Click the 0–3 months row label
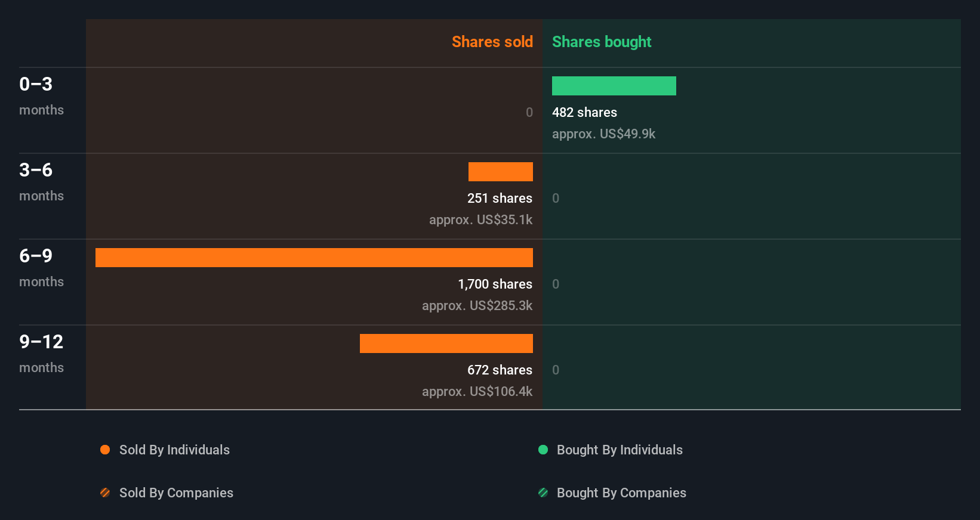This screenshot has width=980, height=520. [x=41, y=96]
